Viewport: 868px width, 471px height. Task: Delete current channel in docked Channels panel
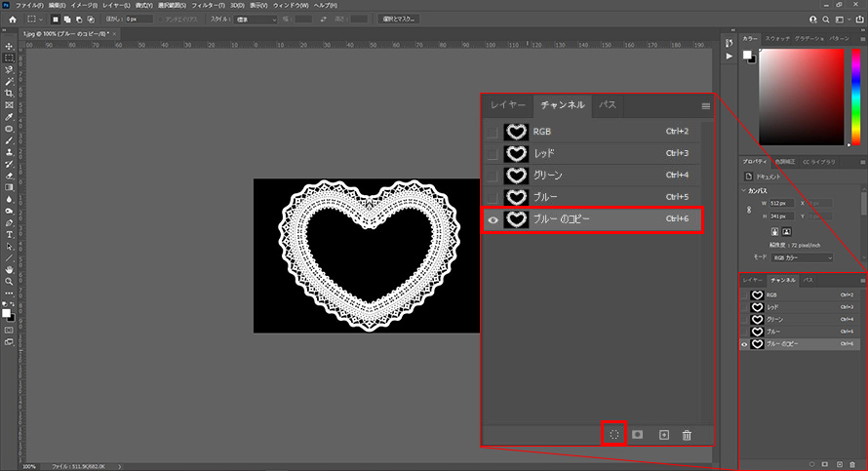[852, 464]
